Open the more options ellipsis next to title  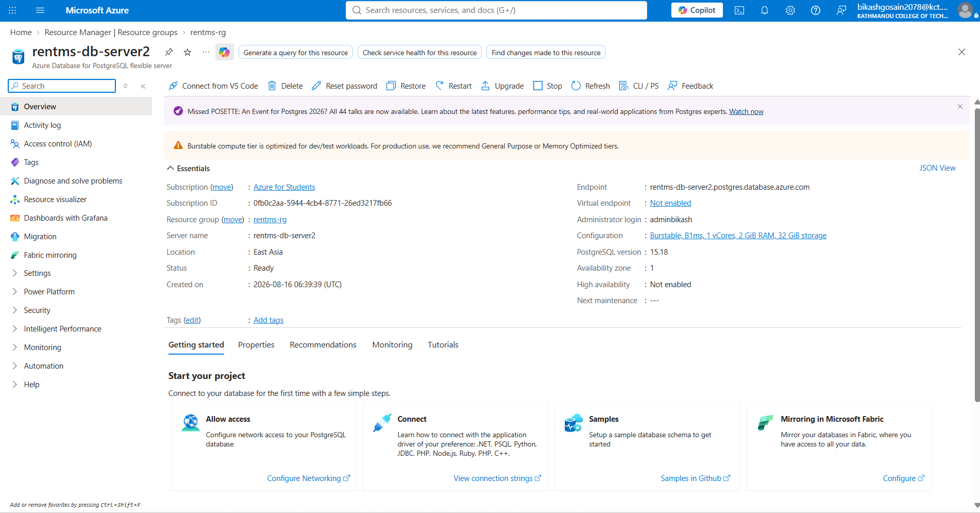(206, 52)
